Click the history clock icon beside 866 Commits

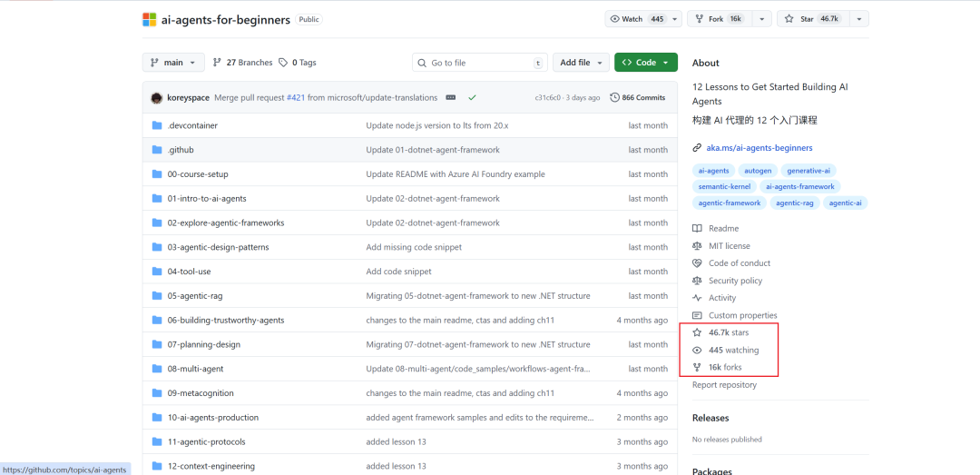(615, 97)
